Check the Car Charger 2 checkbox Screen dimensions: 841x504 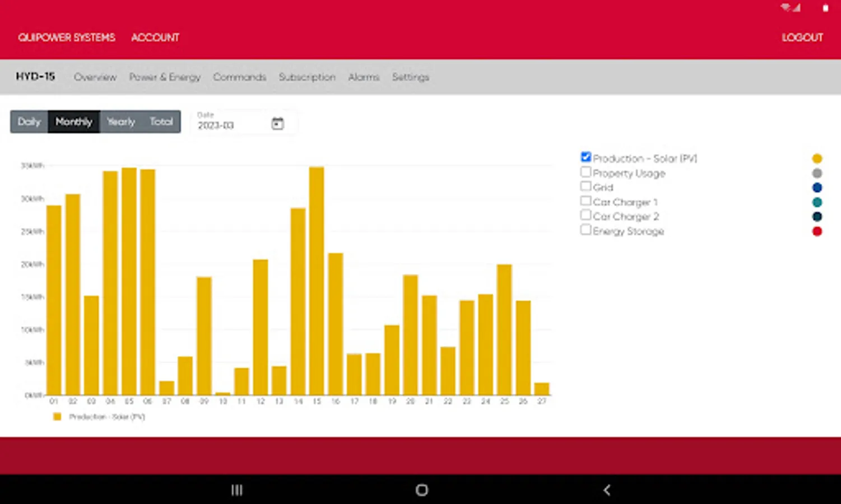(x=586, y=215)
